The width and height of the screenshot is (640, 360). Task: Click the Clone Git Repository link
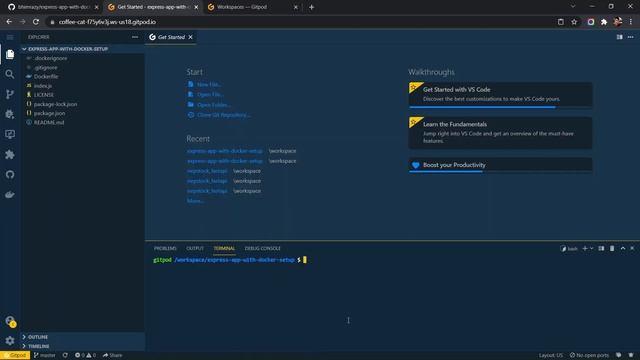(219, 115)
